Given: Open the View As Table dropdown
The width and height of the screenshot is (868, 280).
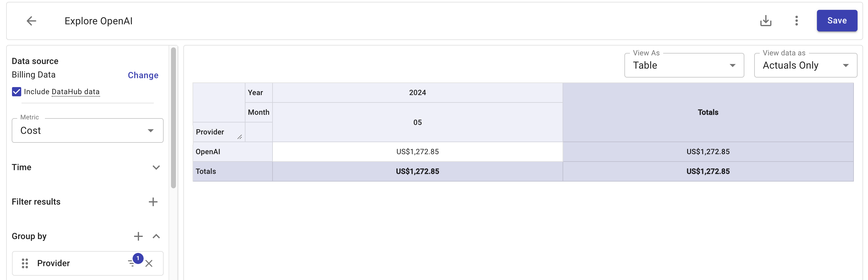Looking at the screenshot, I should (684, 65).
